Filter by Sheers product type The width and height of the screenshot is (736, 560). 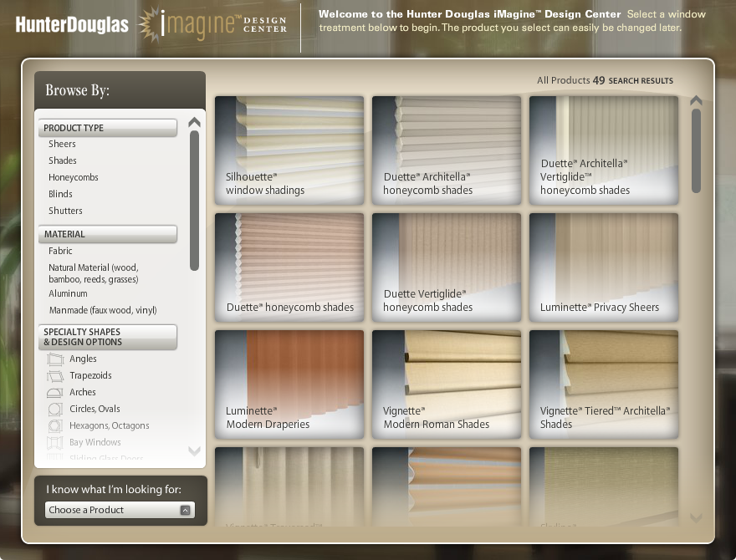(62, 144)
